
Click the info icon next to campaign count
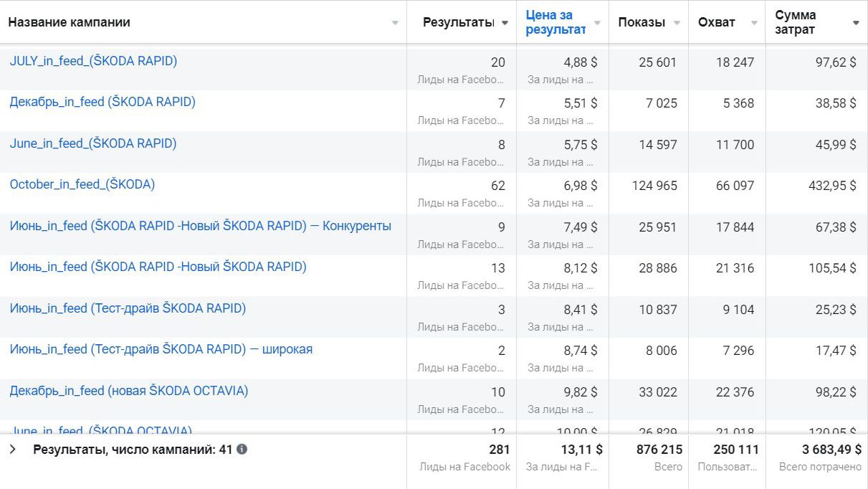coord(242,450)
